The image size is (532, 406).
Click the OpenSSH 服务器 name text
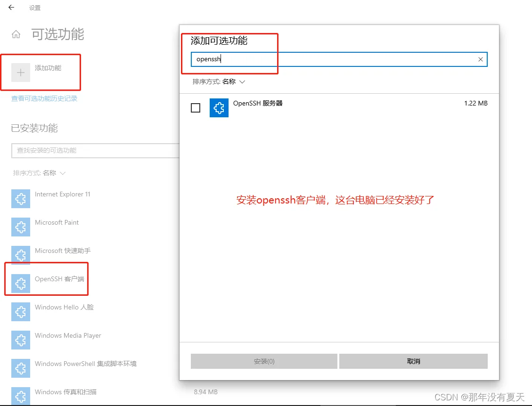click(258, 103)
